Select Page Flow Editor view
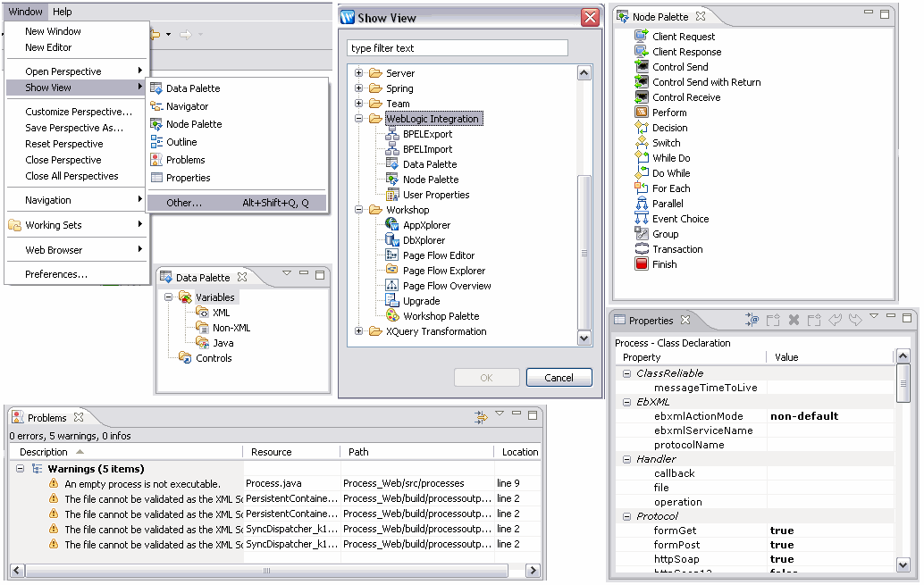Viewport: 924px width, 585px height. click(439, 255)
